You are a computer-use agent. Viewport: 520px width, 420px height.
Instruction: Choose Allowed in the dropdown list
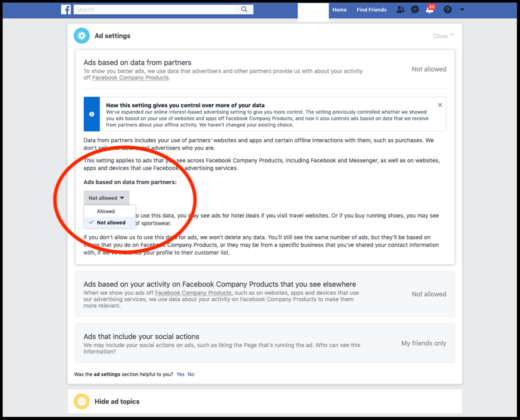coord(110,211)
